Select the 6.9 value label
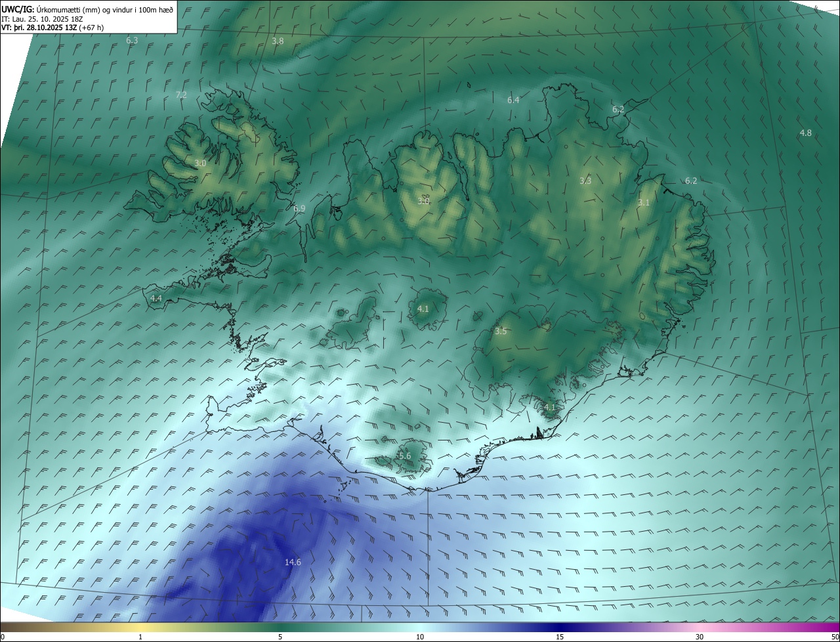The height and width of the screenshot is (642, 840). click(299, 209)
